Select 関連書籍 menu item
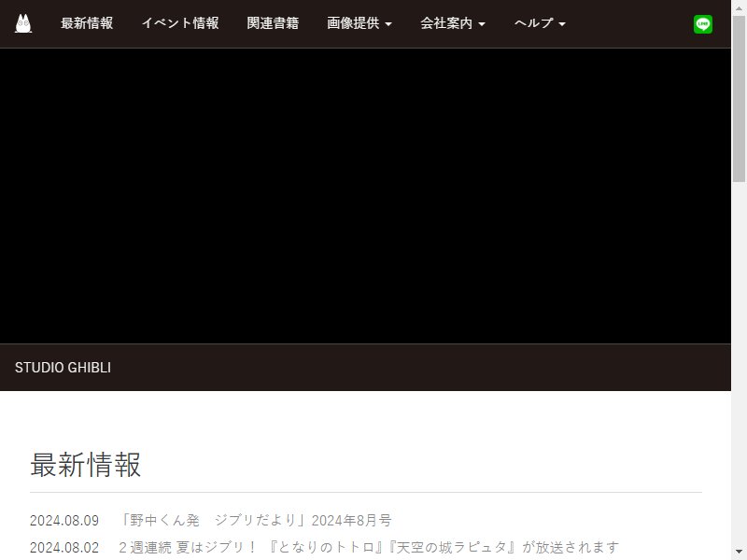 pos(273,22)
